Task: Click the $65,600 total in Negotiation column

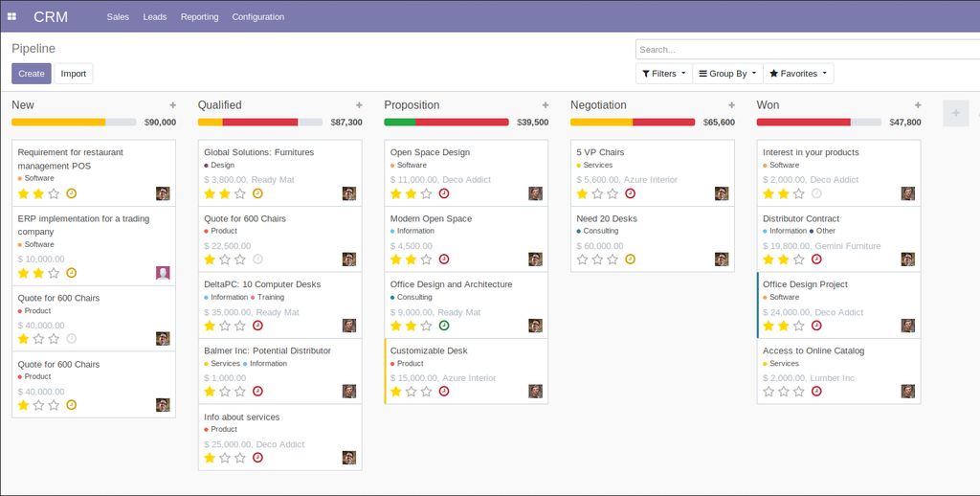Action: click(x=719, y=122)
